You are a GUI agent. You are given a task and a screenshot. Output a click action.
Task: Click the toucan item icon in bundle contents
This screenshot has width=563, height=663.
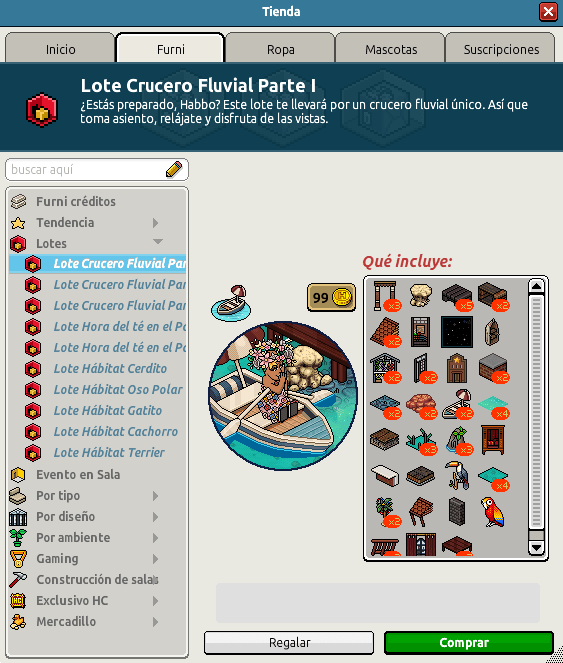(456, 475)
